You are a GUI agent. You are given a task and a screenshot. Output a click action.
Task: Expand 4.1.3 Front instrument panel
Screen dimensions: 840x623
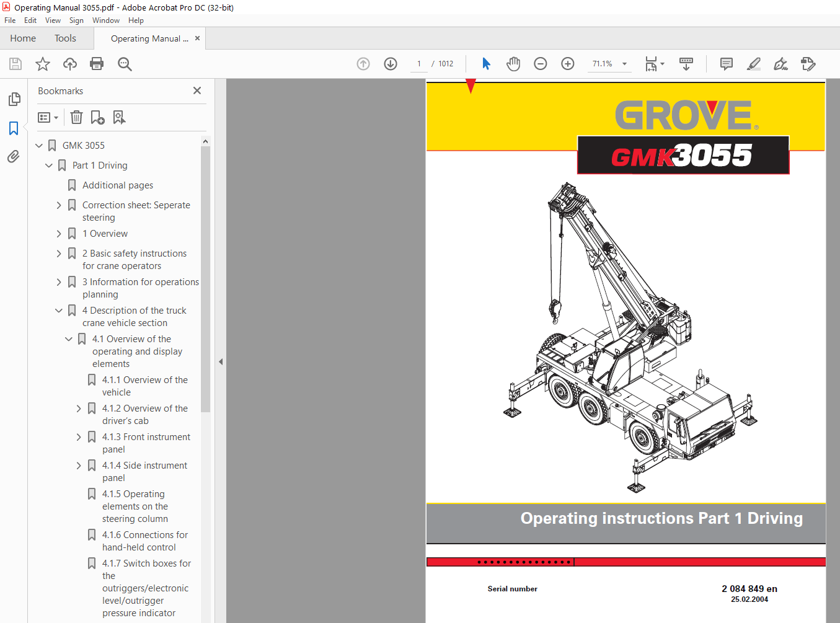pyautogui.click(x=79, y=437)
